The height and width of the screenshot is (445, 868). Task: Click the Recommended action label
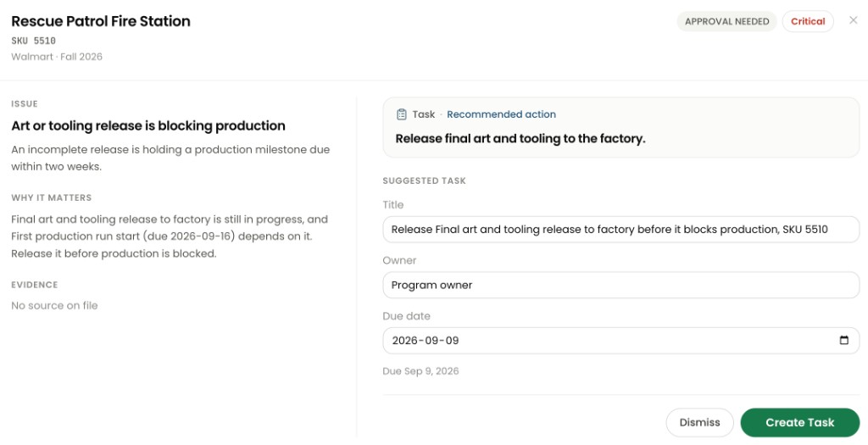tap(501, 114)
